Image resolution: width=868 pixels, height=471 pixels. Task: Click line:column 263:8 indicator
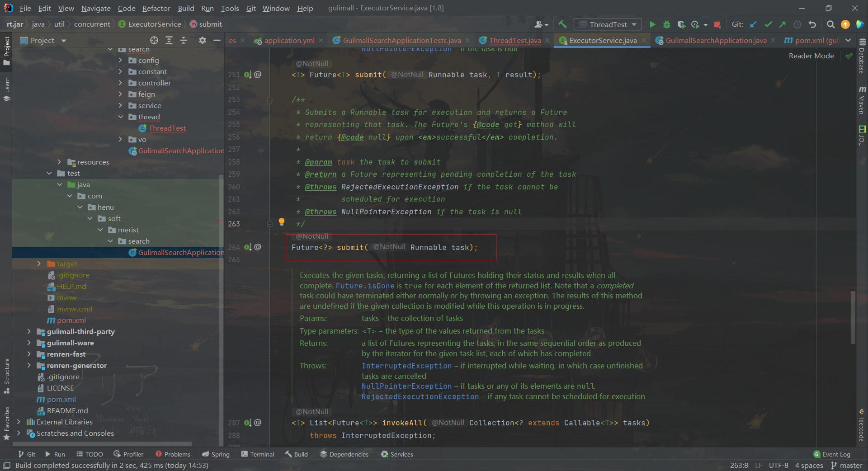pos(739,466)
